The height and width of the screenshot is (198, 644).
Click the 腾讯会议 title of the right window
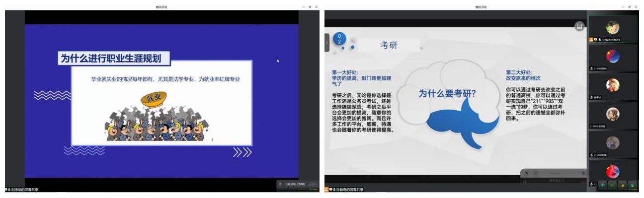pyautogui.click(x=481, y=7)
